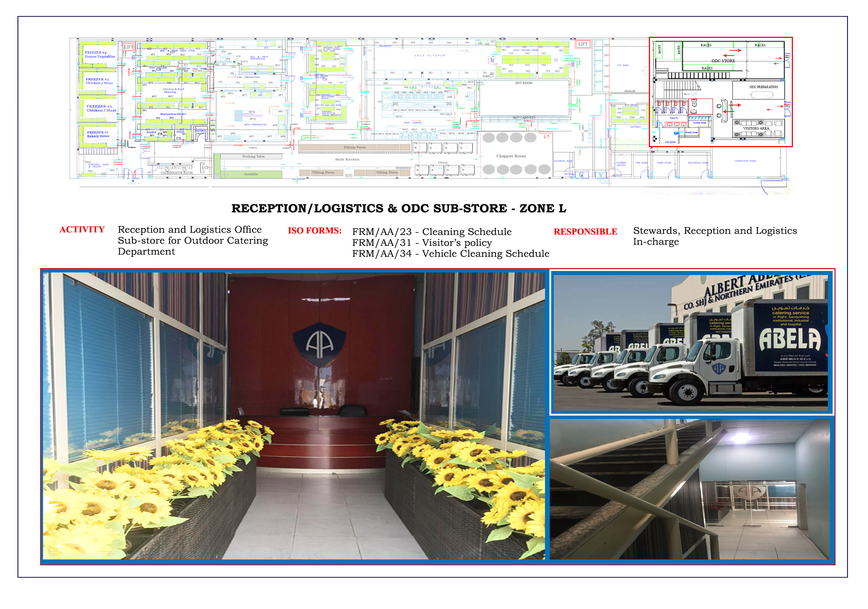Click the blue UP stairs marker
Screen dimensions: 868x609
[x=694, y=94]
